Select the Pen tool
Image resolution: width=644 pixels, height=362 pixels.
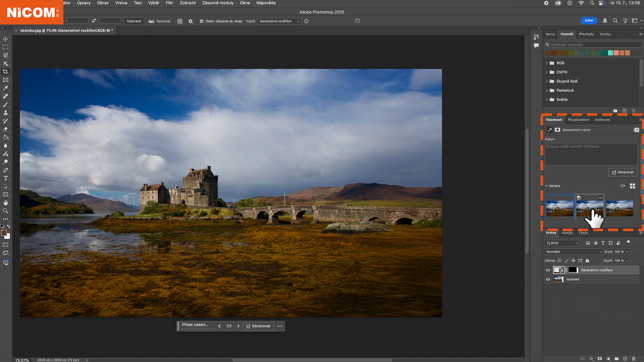(5, 170)
